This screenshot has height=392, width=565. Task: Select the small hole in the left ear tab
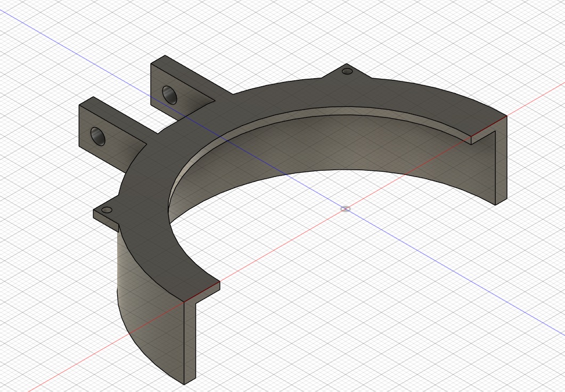click(107, 210)
